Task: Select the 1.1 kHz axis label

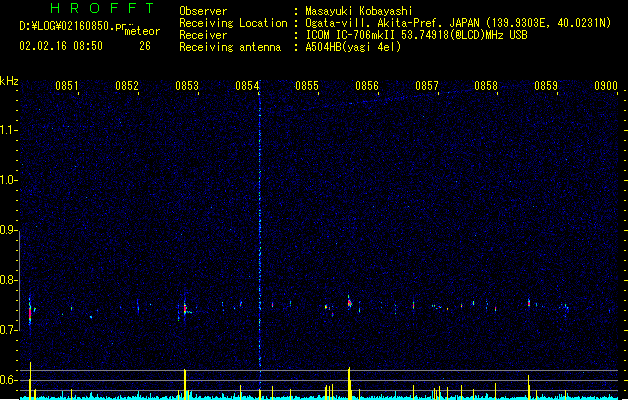Action: [8, 130]
